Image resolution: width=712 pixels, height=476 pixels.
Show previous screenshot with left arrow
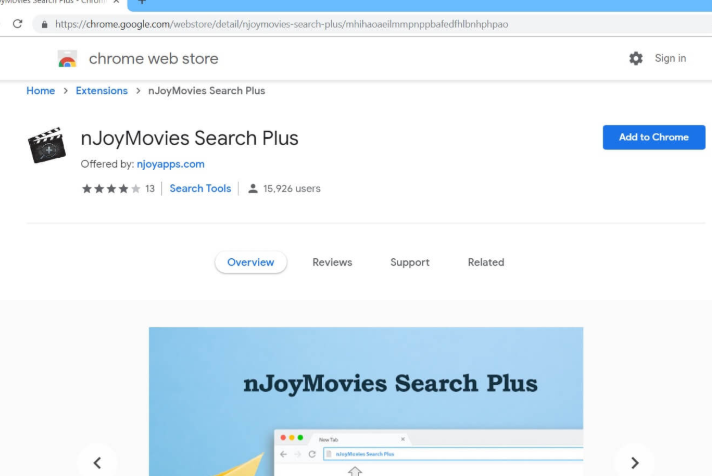[97, 462]
